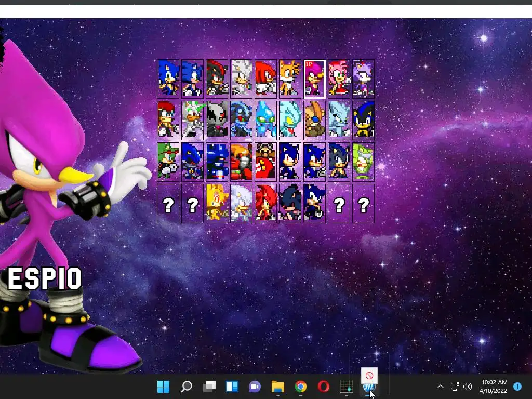
Task: Open taskbar Search
Action: (187, 387)
